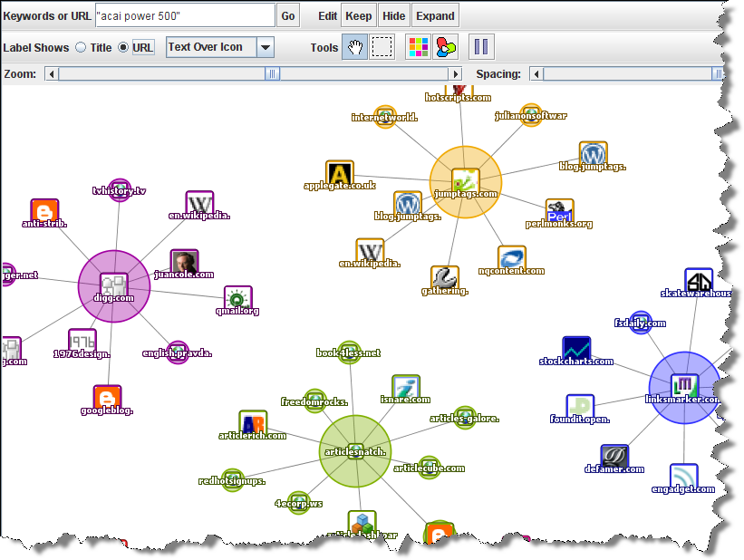Click the overlapping colored shapes tool
Image resolution: width=744 pixels, height=560 pixels.
coord(446,47)
